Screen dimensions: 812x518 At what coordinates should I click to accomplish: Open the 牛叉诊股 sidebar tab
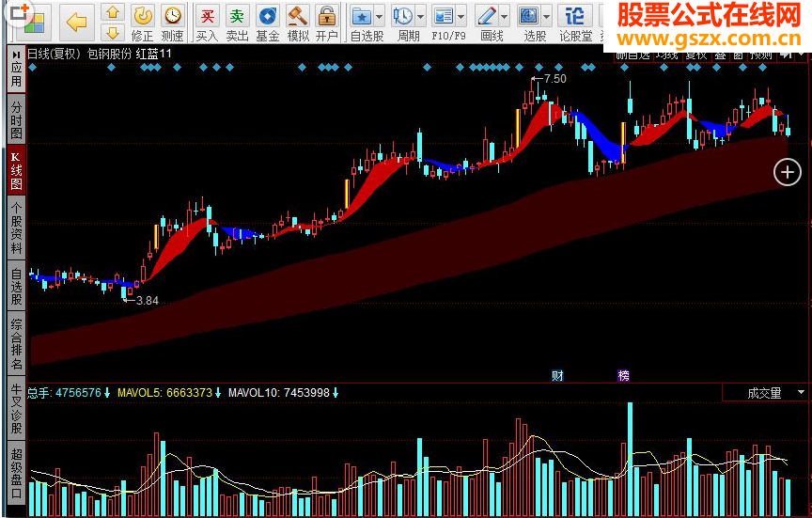(x=16, y=408)
